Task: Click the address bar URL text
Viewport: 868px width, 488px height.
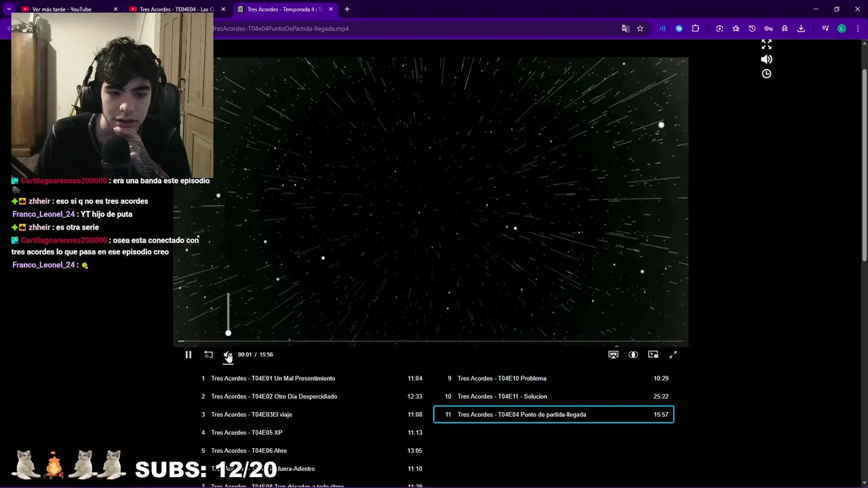Action: point(281,28)
